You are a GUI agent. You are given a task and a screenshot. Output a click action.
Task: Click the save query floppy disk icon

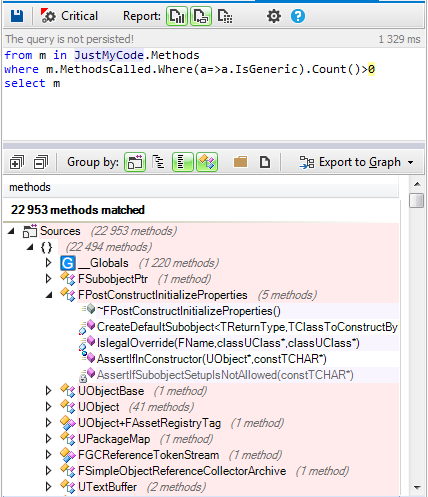tap(17, 16)
